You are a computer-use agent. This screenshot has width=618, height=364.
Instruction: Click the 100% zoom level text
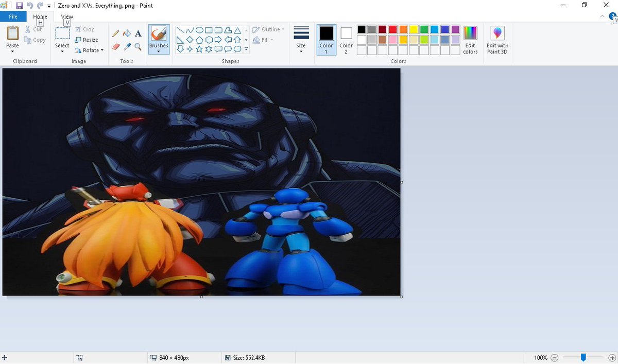541,357
